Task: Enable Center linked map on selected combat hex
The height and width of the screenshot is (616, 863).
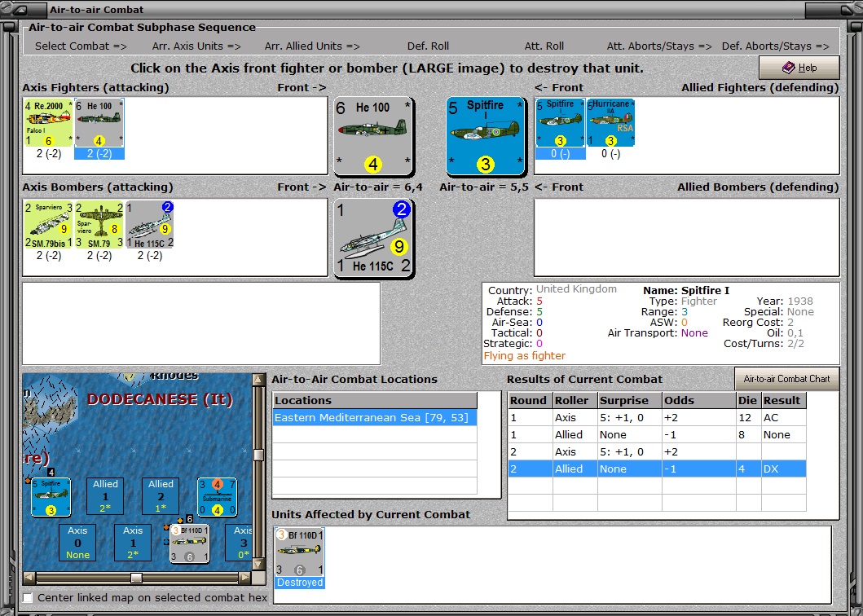Action: (x=29, y=598)
